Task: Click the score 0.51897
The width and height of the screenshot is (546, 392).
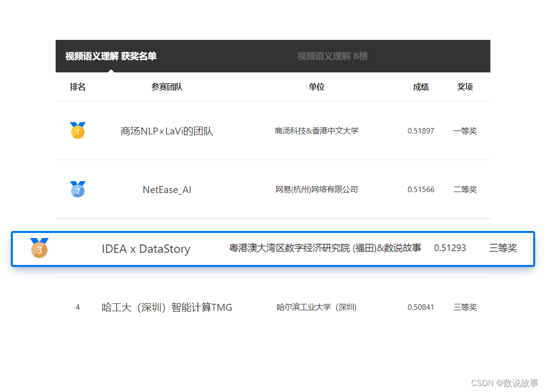Action: point(420,131)
